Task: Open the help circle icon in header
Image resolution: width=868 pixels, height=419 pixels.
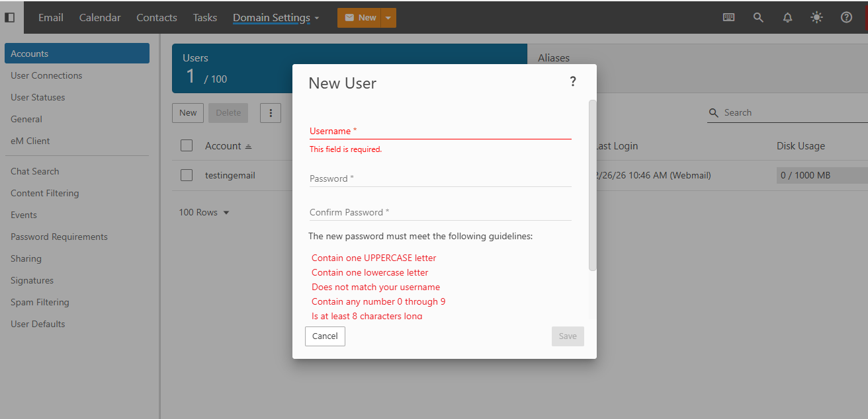Action: (x=846, y=18)
